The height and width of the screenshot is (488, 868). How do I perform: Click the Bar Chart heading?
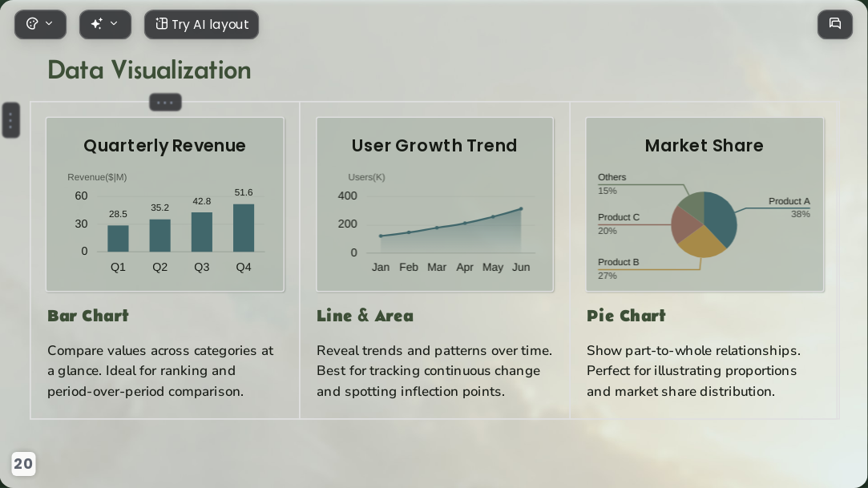click(x=88, y=316)
